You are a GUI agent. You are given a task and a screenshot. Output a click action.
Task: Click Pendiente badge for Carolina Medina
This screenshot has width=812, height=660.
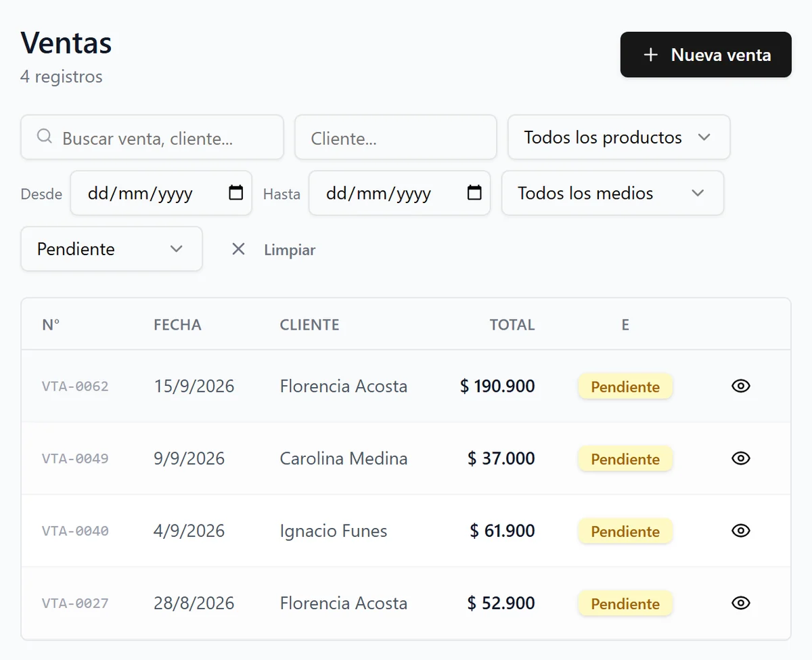(625, 459)
